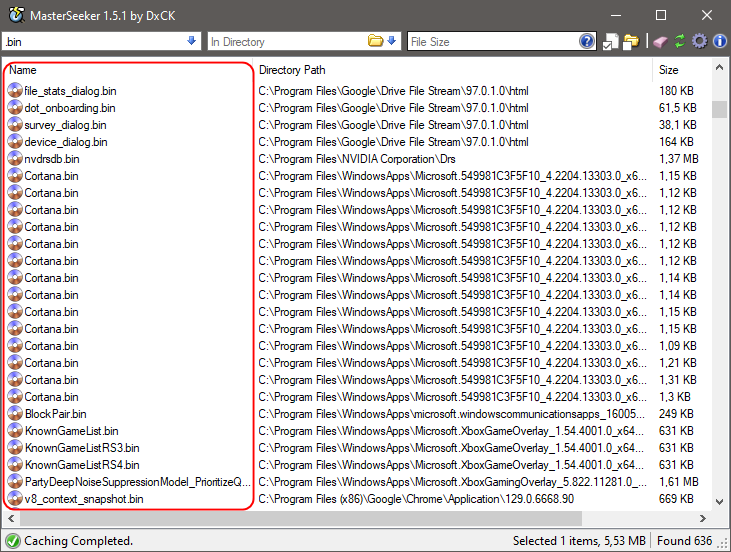
Task: Select the BlockPair.bin file name
Action: point(55,414)
